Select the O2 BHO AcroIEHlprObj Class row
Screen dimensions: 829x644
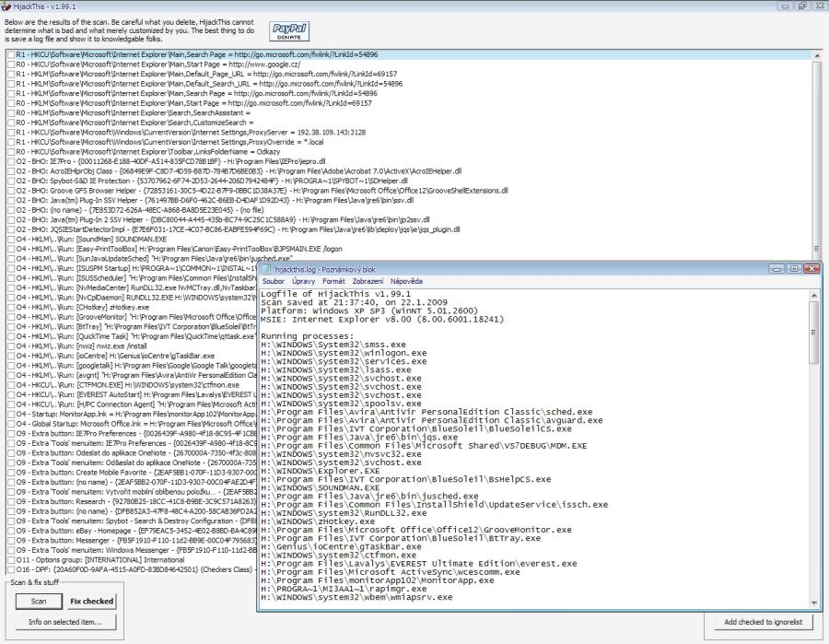[239, 171]
